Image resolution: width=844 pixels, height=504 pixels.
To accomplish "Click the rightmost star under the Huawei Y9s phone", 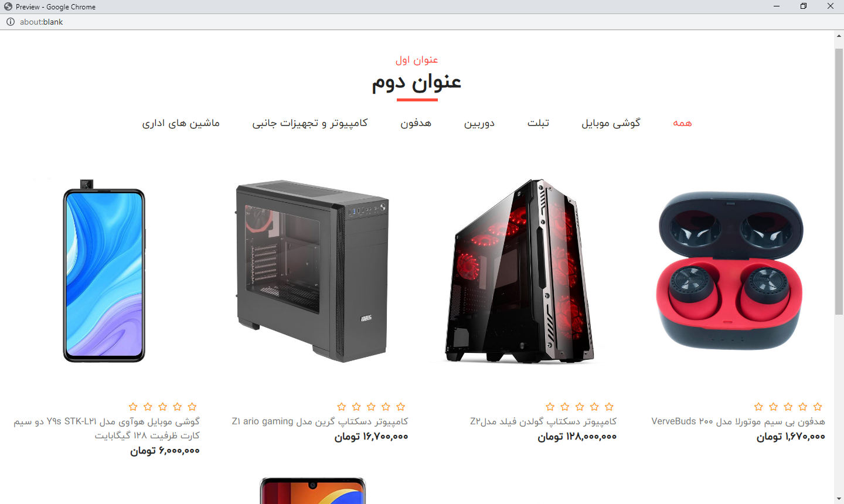I will [192, 407].
